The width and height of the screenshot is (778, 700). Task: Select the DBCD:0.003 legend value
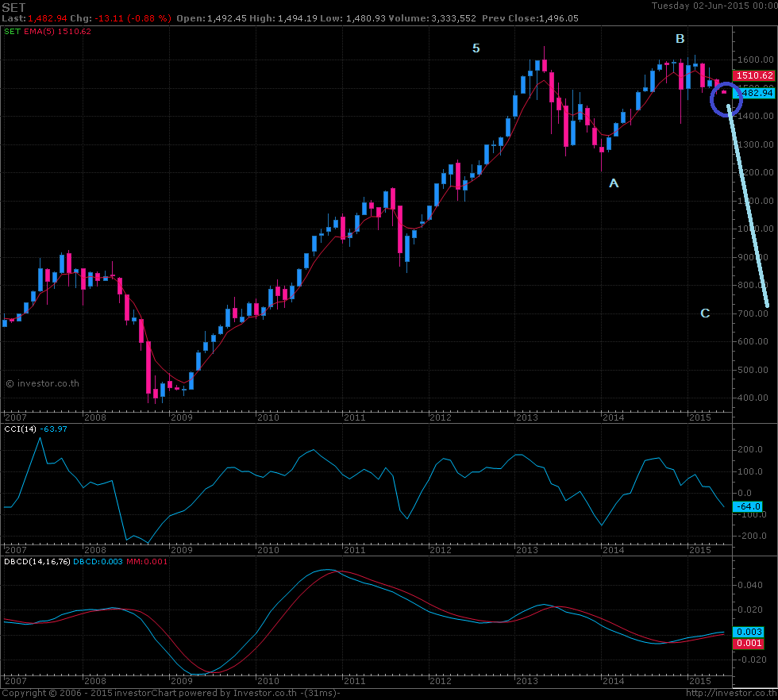[98, 561]
